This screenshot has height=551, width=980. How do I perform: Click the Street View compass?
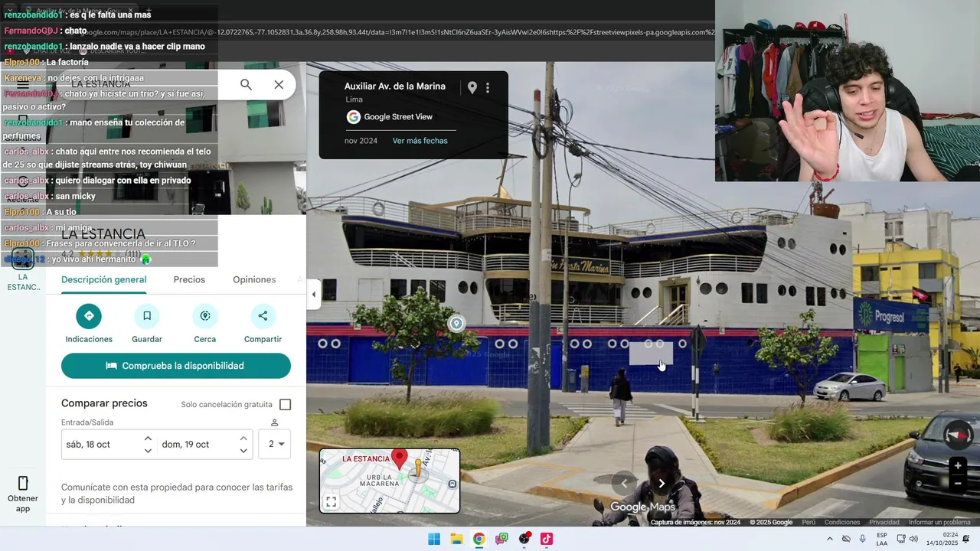coord(958,435)
